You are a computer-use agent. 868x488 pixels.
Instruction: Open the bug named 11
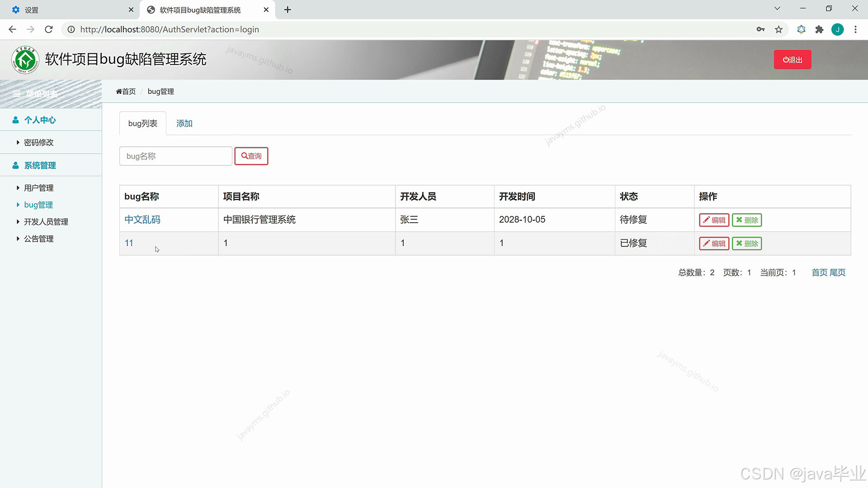click(x=129, y=243)
